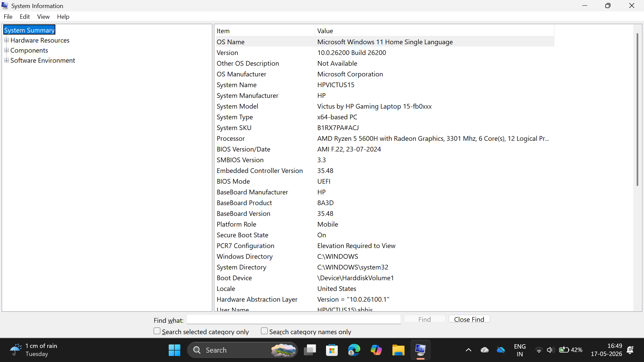Screen dimensions: 644x362
Task: Click the Victus by HP Gaming Laptop value
Action: point(374,106)
